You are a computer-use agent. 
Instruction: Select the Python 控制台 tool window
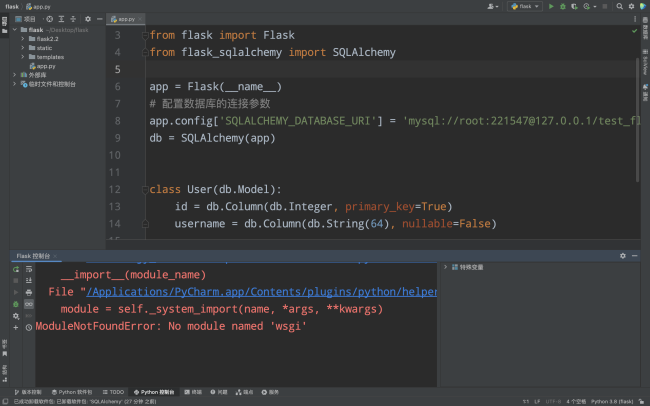[x=154, y=392]
